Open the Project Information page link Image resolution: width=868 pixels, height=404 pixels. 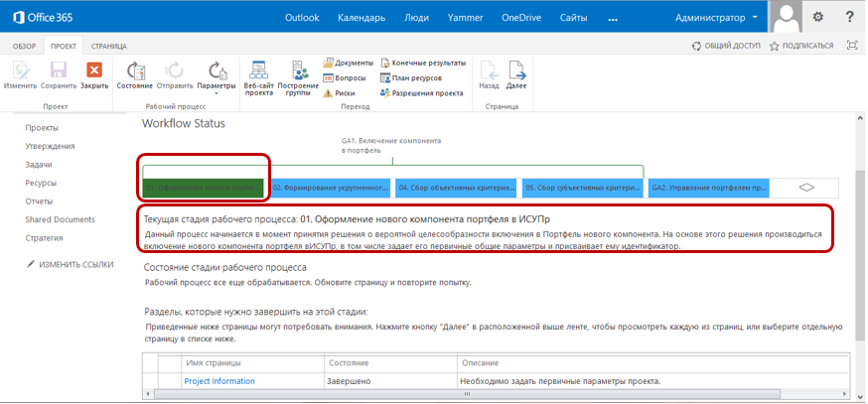pyautogui.click(x=219, y=381)
